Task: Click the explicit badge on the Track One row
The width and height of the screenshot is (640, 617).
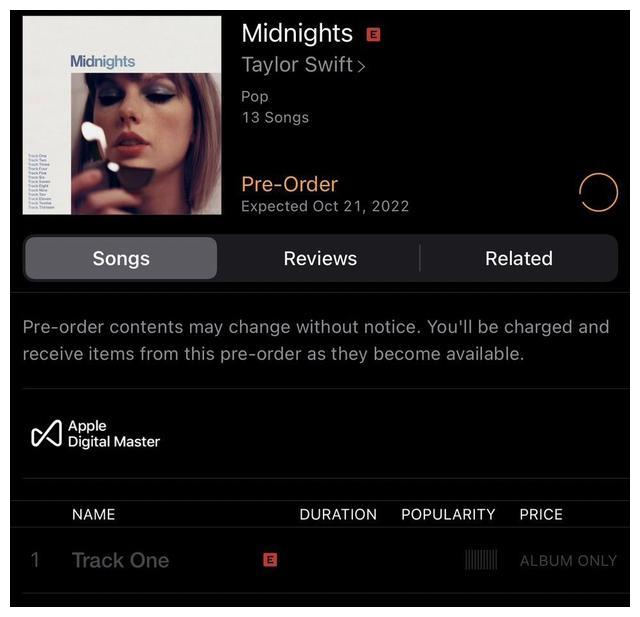Action: [x=270, y=560]
